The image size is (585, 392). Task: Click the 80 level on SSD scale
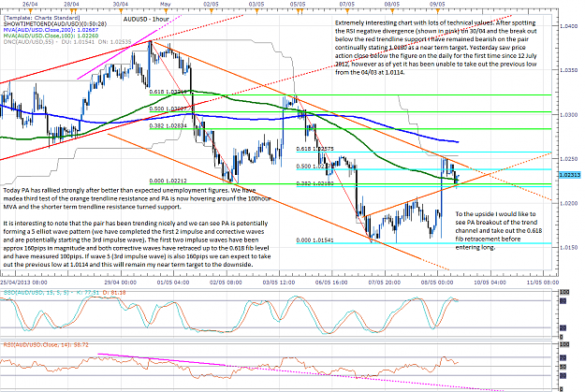(563, 300)
